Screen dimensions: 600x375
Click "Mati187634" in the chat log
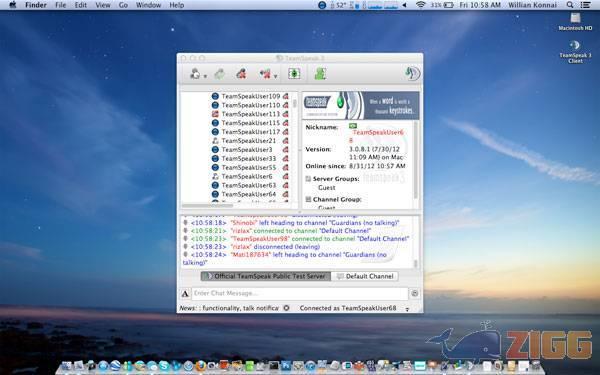(x=251, y=254)
